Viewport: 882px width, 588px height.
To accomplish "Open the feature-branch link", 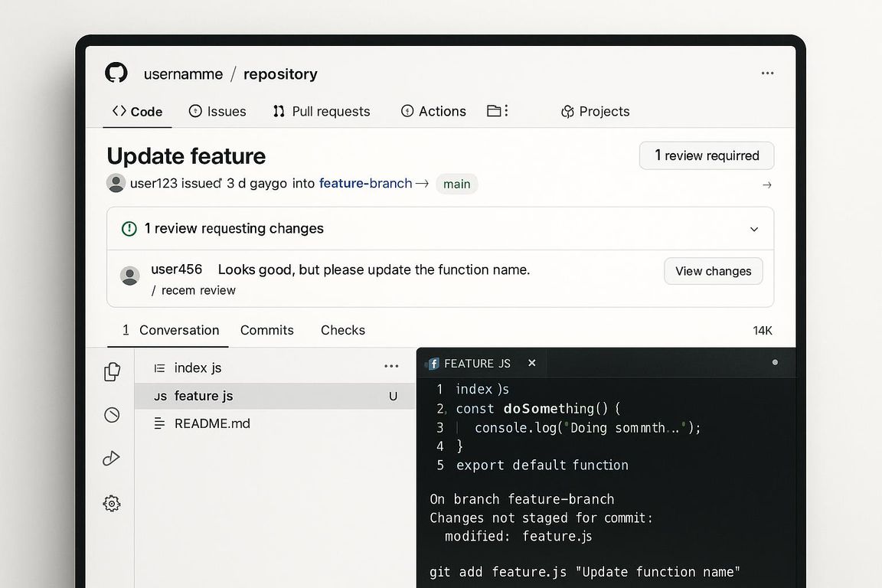I will [x=365, y=183].
